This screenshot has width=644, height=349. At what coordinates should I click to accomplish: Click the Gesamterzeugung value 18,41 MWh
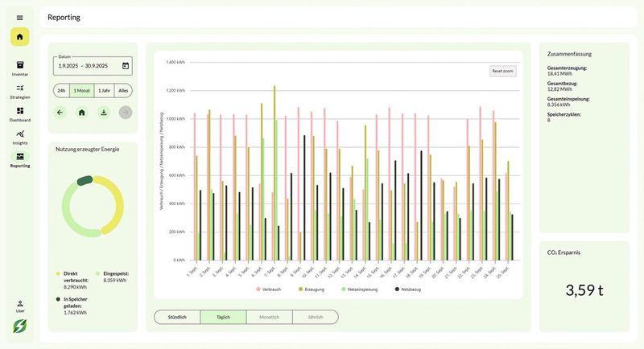(559, 74)
